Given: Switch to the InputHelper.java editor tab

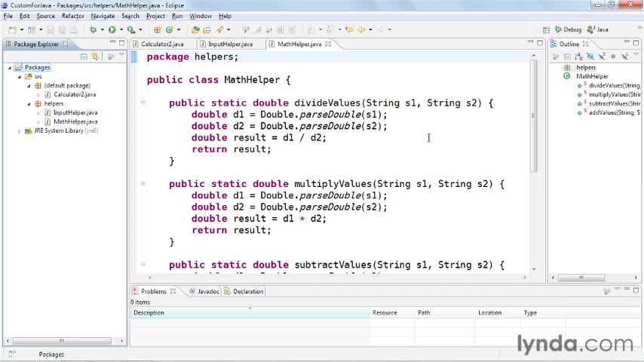Looking at the screenshot, I should (230, 44).
